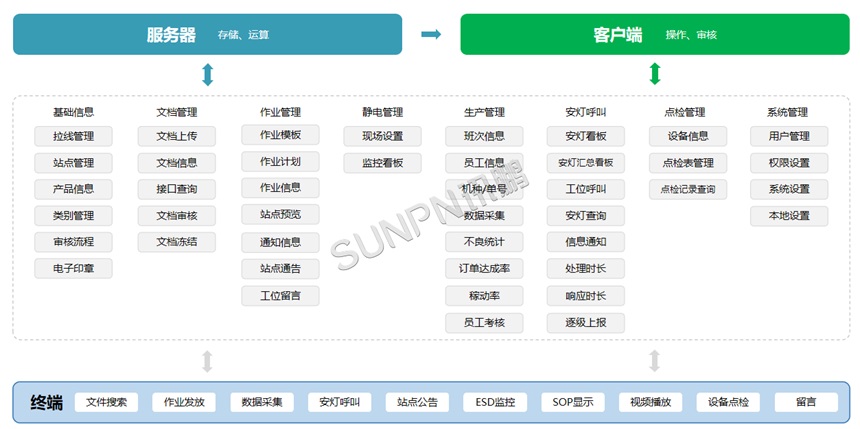Screen dimensions: 860x429
Task: Open 安灯汇总看板 box
Action: pyautogui.click(x=586, y=163)
